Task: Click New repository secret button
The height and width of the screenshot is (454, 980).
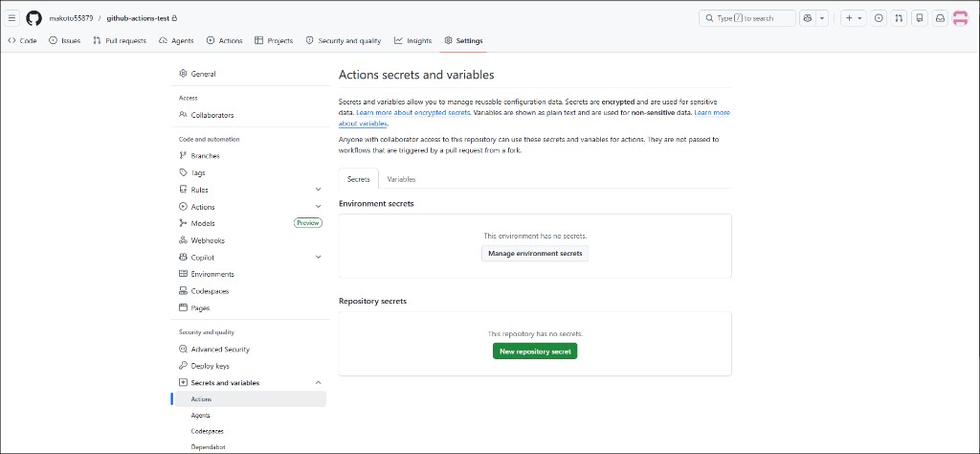Action: coord(535,352)
